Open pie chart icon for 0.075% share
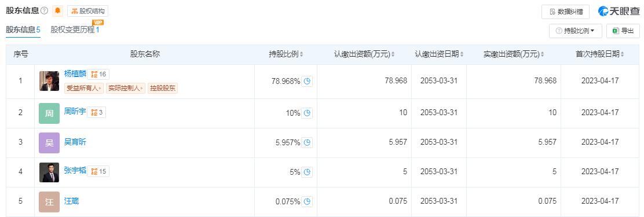 pos(307,201)
